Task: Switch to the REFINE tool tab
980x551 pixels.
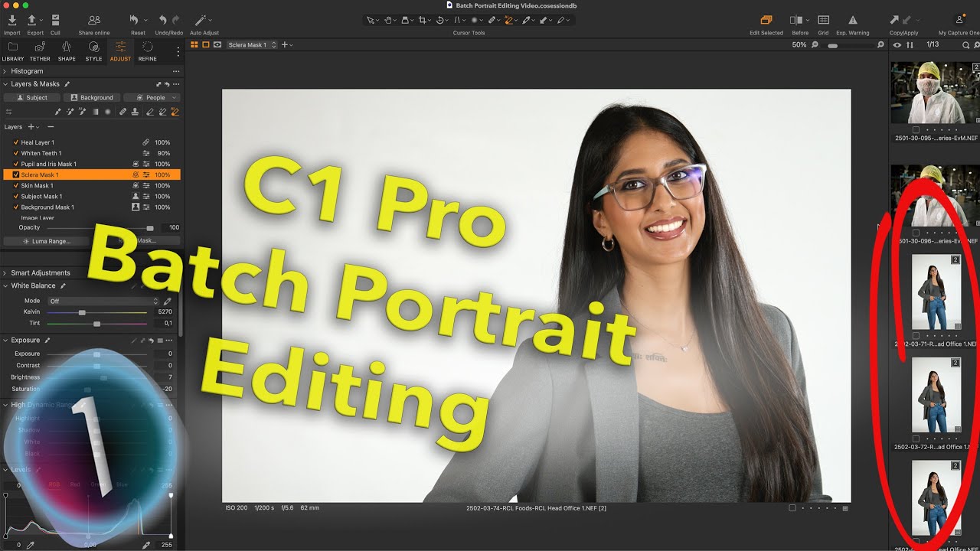Action: [147, 51]
